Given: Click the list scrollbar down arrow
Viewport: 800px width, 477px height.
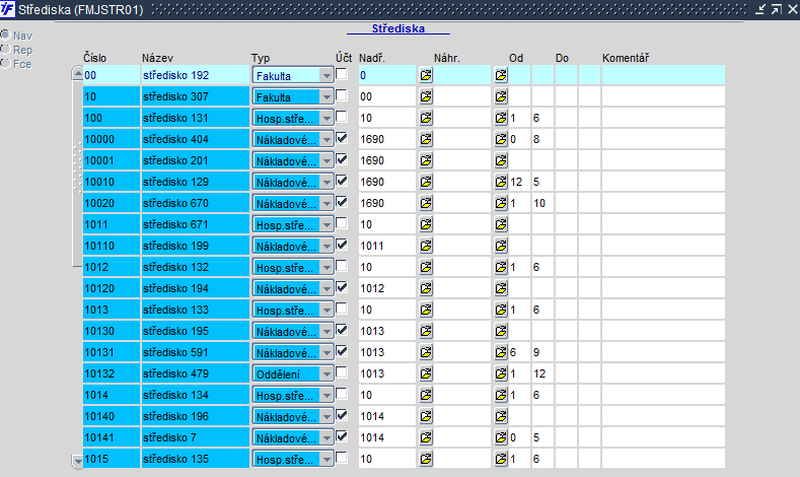Looking at the screenshot, I should pyautogui.click(x=78, y=461).
